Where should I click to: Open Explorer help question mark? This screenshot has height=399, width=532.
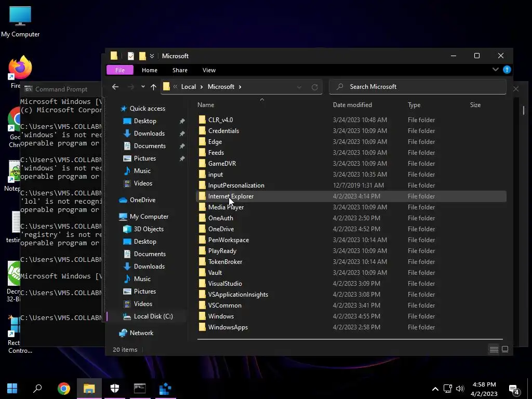(x=507, y=70)
